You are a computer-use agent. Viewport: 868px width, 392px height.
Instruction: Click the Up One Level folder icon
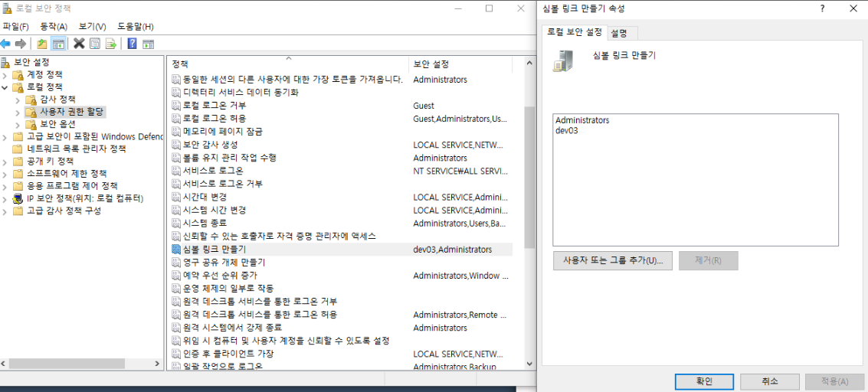[41, 44]
